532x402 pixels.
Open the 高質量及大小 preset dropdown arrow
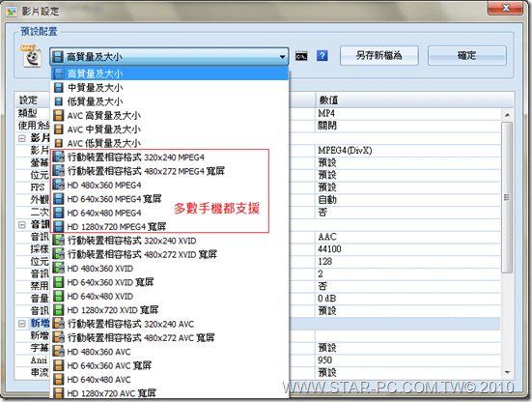[282, 57]
